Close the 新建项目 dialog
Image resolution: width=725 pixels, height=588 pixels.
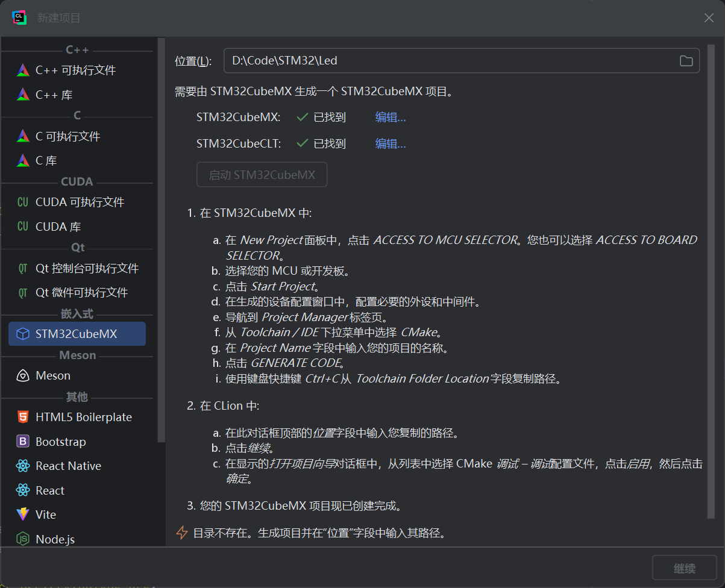point(709,18)
